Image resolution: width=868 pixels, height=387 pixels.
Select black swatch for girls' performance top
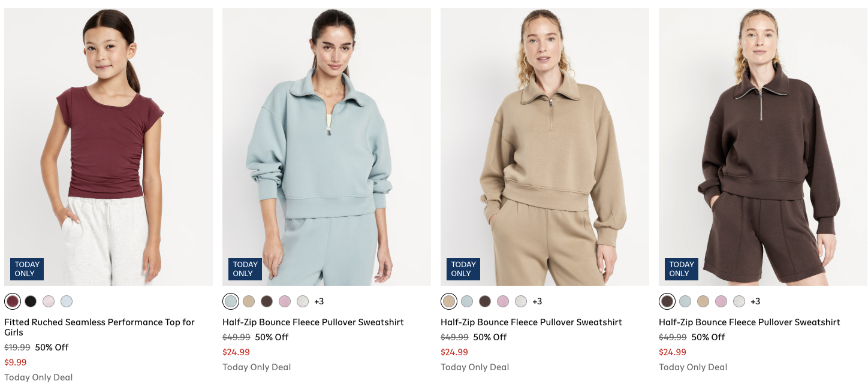click(x=31, y=301)
